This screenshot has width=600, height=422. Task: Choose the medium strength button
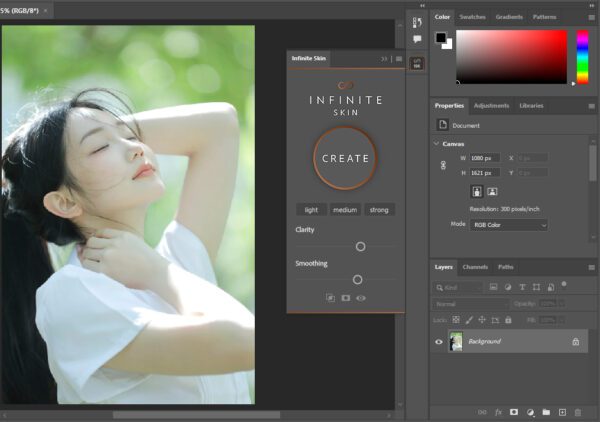[x=345, y=210]
